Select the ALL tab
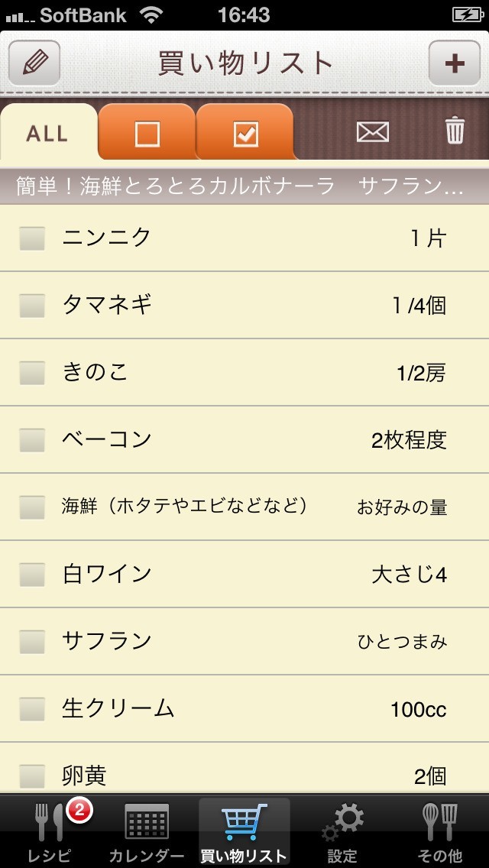This screenshot has width=489, height=868. [x=47, y=134]
